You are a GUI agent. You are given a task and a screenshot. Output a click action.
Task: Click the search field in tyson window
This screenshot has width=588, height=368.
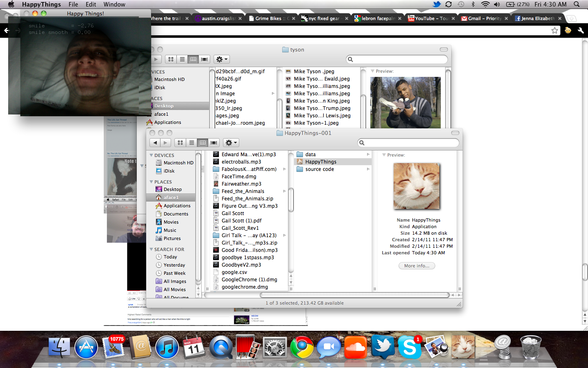(x=397, y=59)
